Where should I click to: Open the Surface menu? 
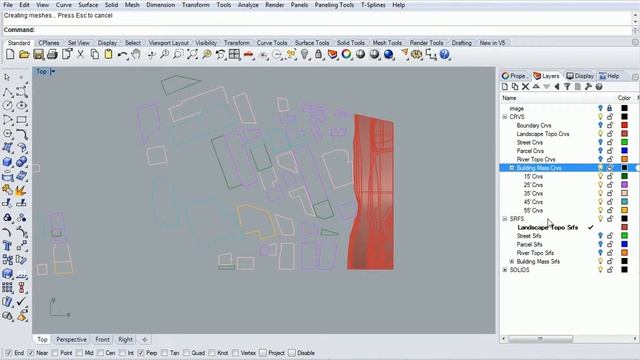point(88,5)
